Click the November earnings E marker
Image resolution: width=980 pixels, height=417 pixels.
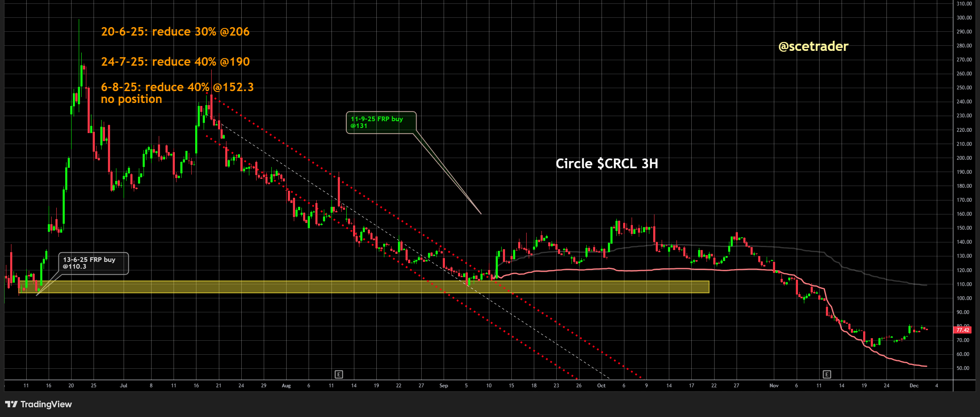coord(827,374)
